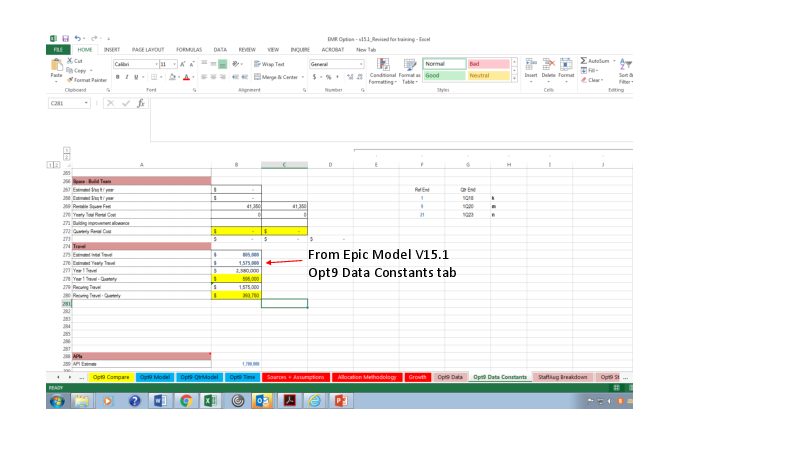The image size is (800, 450).
Task: Apply the Normal cell style
Action: coord(444,64)
